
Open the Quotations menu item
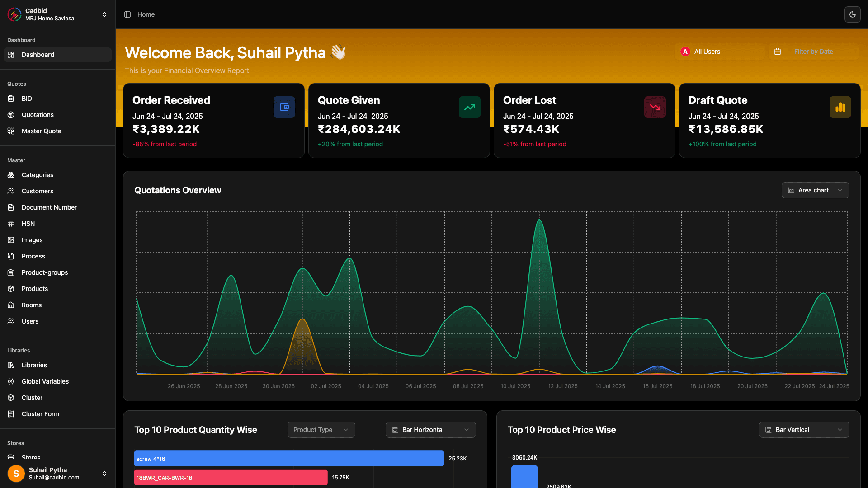coord(38,115)
